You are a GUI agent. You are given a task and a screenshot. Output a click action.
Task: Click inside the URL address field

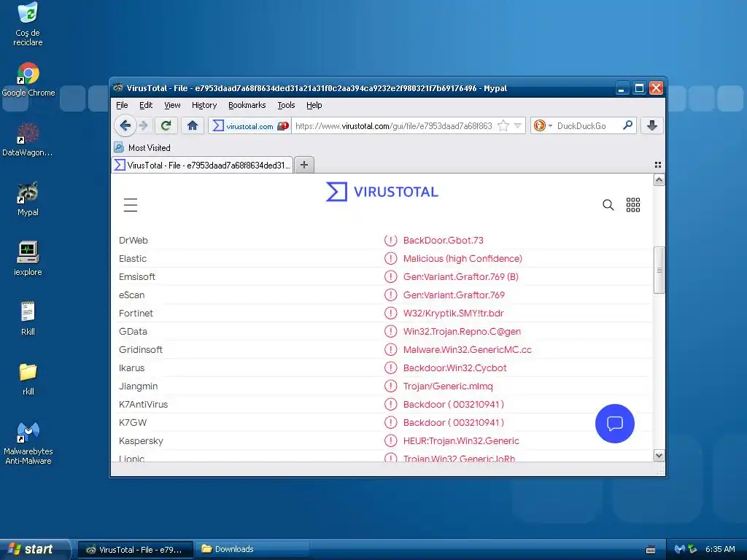pyautogui.click(x=393, y=125)
